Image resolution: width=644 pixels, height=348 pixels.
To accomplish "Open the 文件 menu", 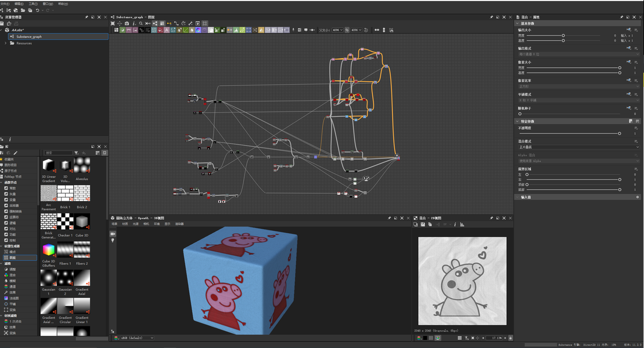I will coord(5,3).
